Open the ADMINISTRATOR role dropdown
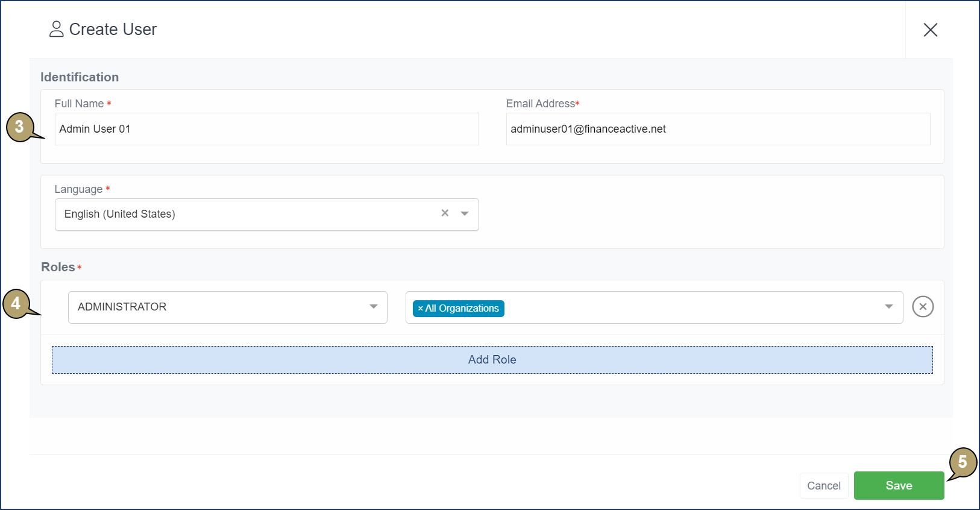Image resolution: width=980 pixels, height=510 pixels. pos(227,307)
